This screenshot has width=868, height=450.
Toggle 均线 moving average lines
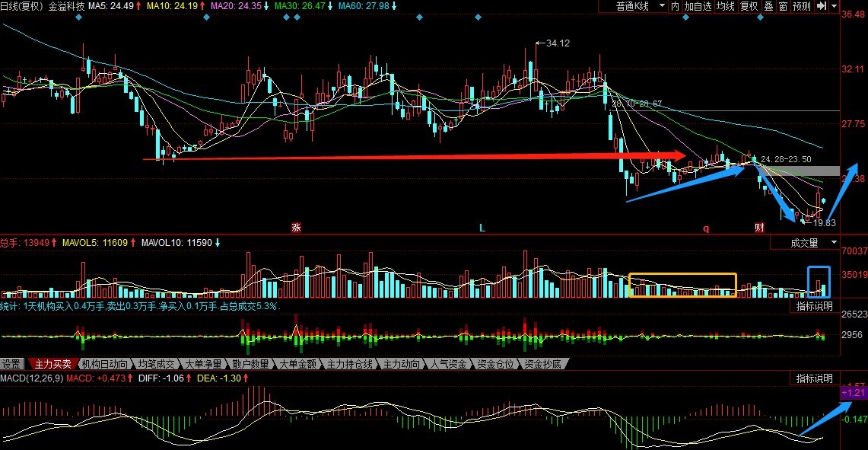725,7
